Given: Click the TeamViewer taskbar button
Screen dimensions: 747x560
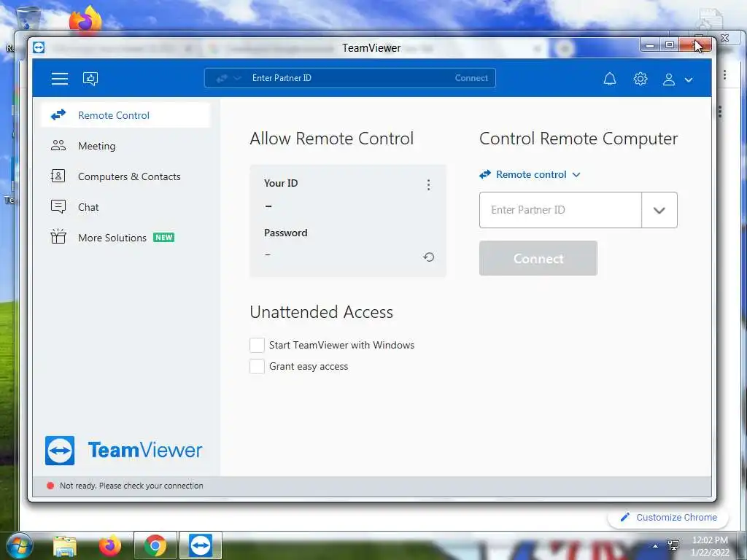Looking at the screenshot, I should tap(201, 545).
